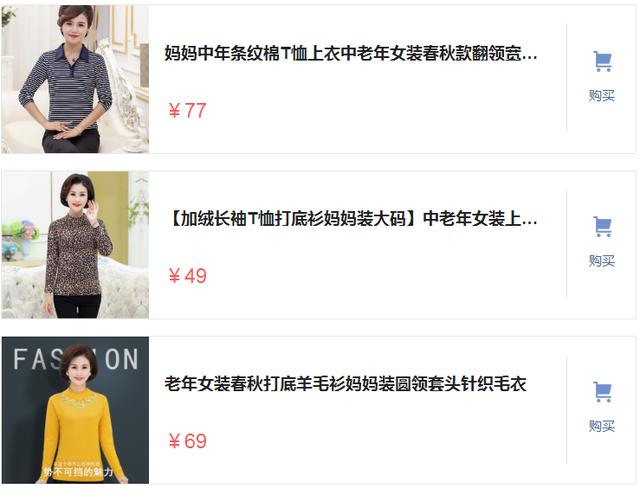Open the 【加绒长袖T恤打底衫妈妈装大码】 product title

tap(351, 219)
